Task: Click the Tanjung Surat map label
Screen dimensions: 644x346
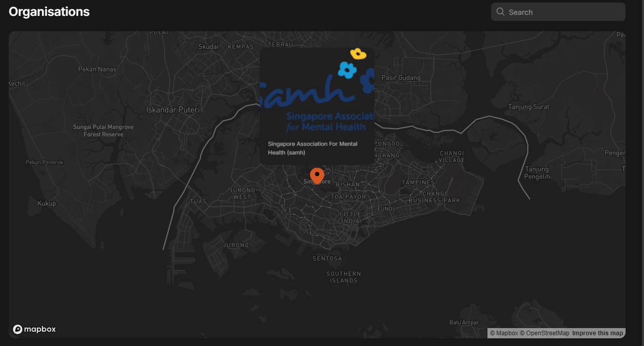Action: (529, 107)
